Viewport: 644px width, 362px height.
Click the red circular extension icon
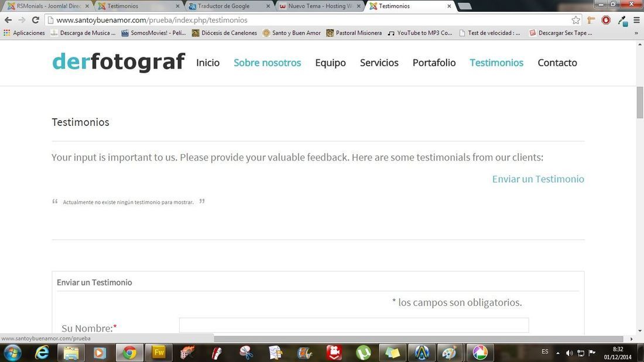click(x=606, y=20)
